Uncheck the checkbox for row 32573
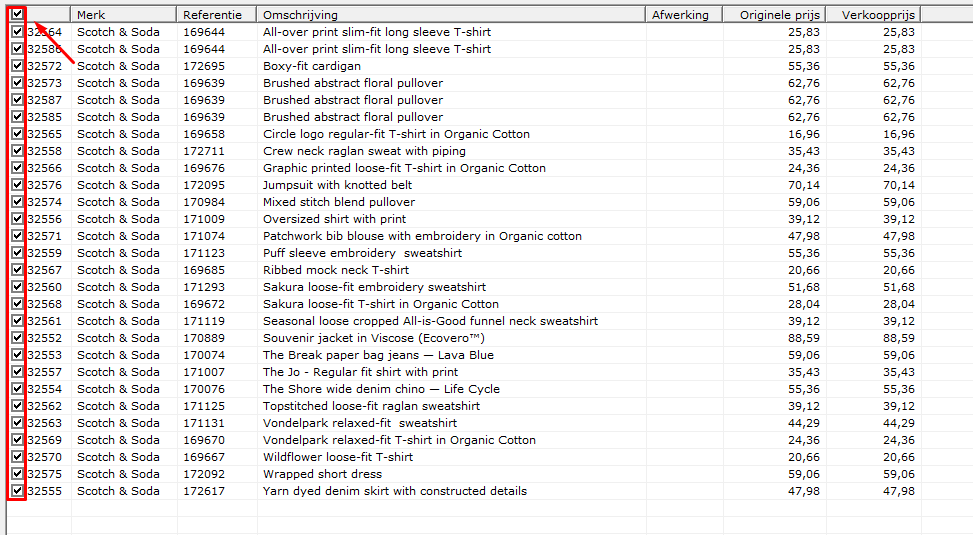973x535 pixels. point(17,83)
